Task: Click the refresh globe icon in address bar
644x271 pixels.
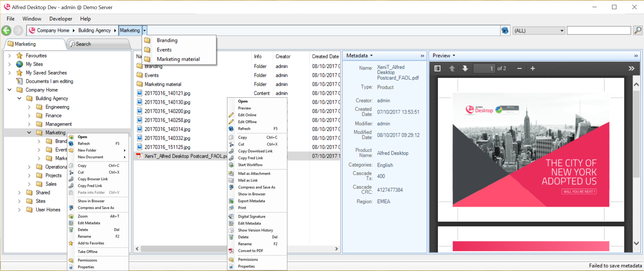Action: coord(505,31)
